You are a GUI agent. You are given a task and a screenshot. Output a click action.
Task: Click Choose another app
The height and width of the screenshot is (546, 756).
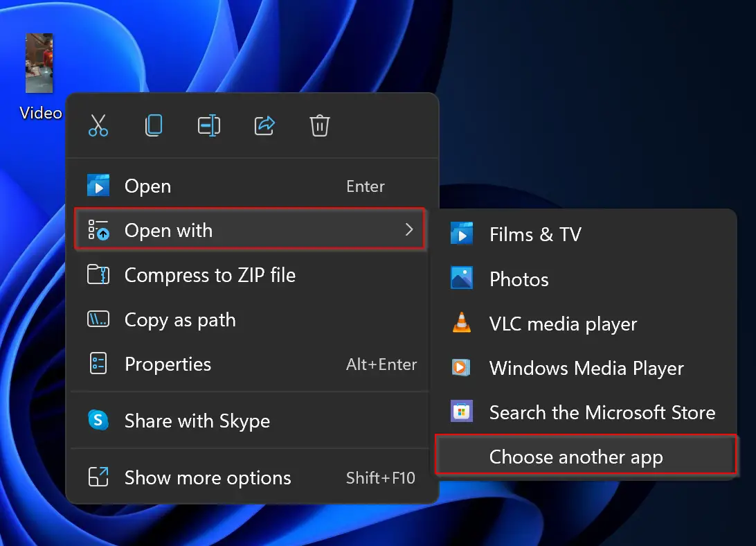pyautogui.click(x=586, y=456)
